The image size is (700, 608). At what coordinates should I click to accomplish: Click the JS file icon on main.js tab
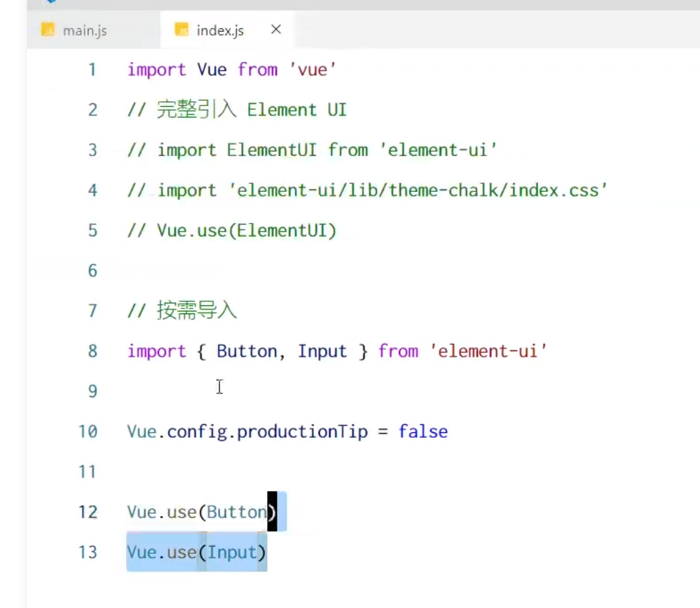pyautogui.click(x=48, y=30)
